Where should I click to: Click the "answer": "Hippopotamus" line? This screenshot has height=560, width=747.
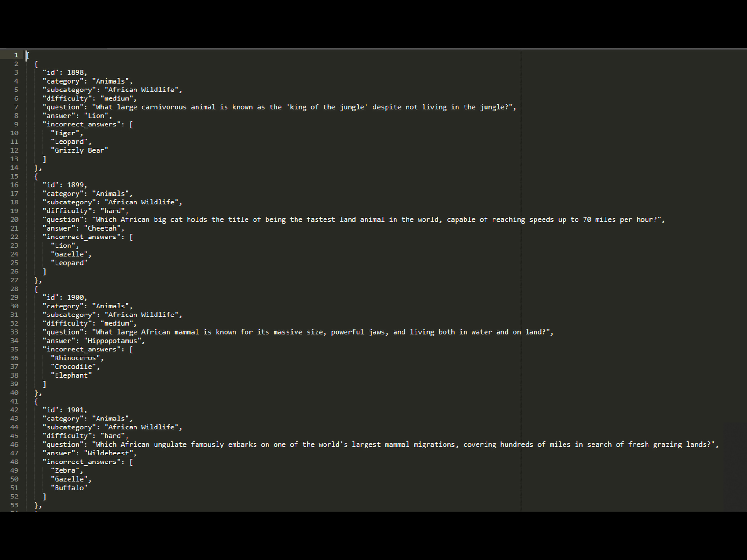(94, 341)
